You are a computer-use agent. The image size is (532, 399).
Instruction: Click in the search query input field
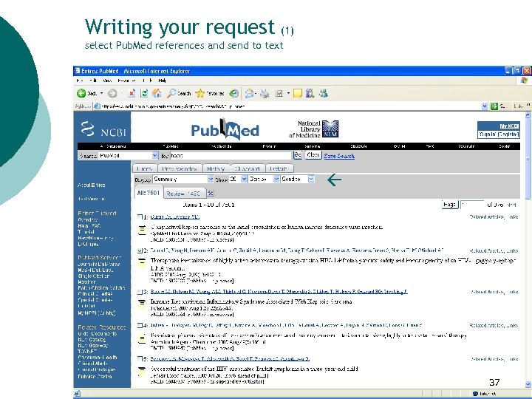[231, 155]
